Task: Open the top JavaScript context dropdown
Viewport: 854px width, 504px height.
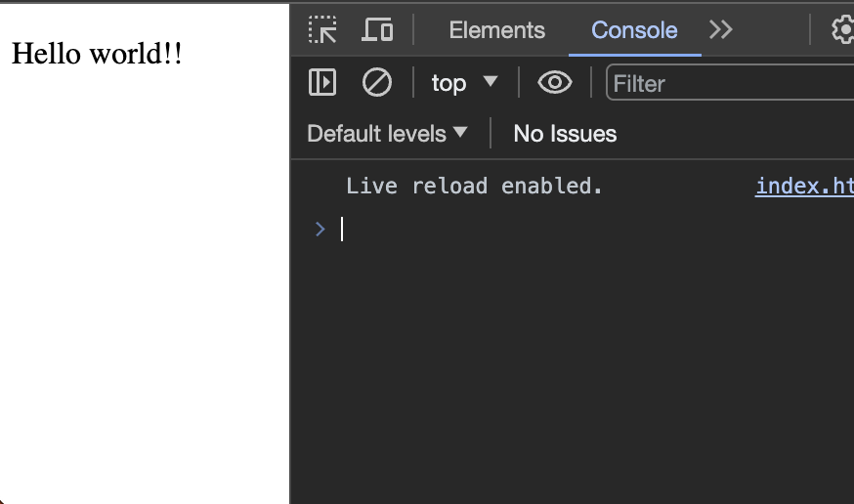Action: click(464, 83)
